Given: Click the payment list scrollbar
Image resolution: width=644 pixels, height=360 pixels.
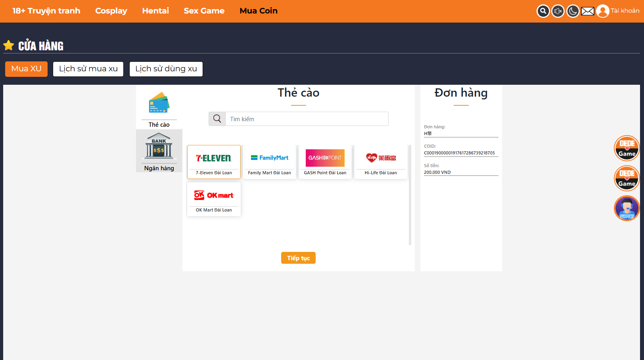Looking at the screenshot, I should 410,195.
